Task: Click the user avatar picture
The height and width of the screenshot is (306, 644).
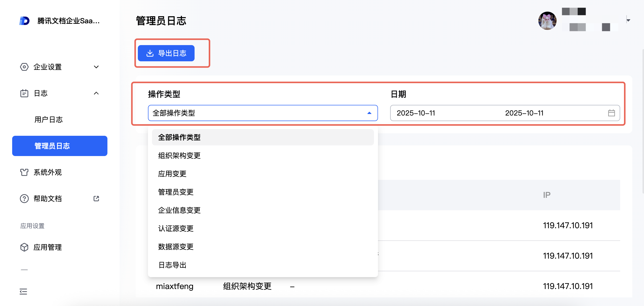Action: pyautogui.click(x=547, y=21)
